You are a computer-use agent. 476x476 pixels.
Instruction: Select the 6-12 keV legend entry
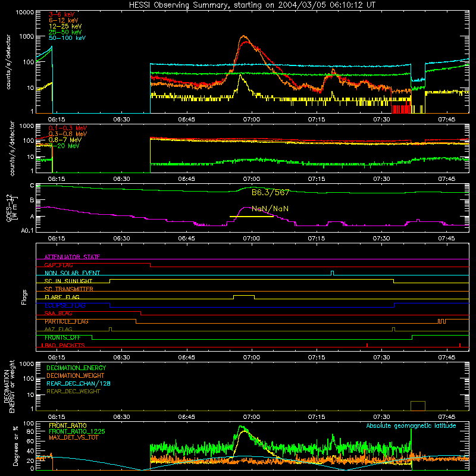[64, 20]
